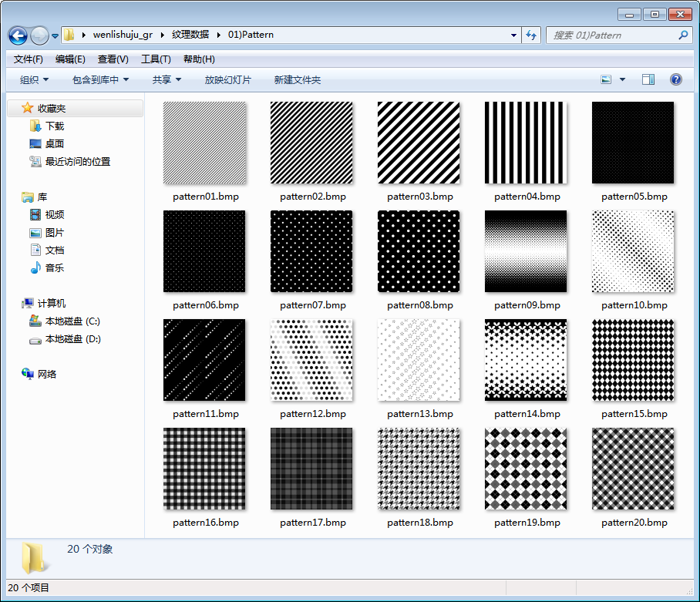The width and height of the screenshot is (700, 602).
Task: Click the search box for 01)Pattern
Action: coord(613,35)
